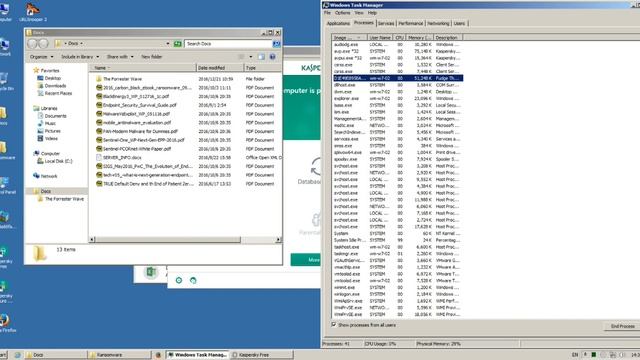Image resolution: width=640 pixels, height=360 pixels.
Task: Click the New folder button
Action: point(151,57)
